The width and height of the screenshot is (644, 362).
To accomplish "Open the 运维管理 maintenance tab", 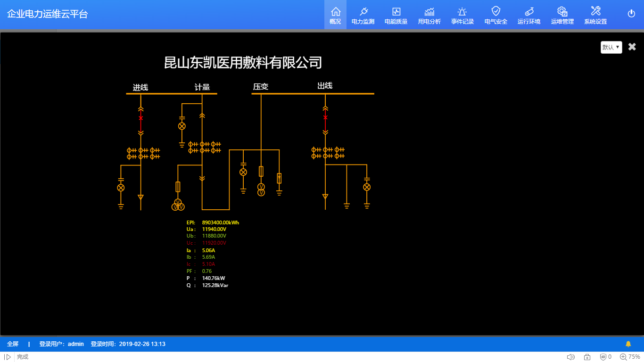I will point(562,15).
